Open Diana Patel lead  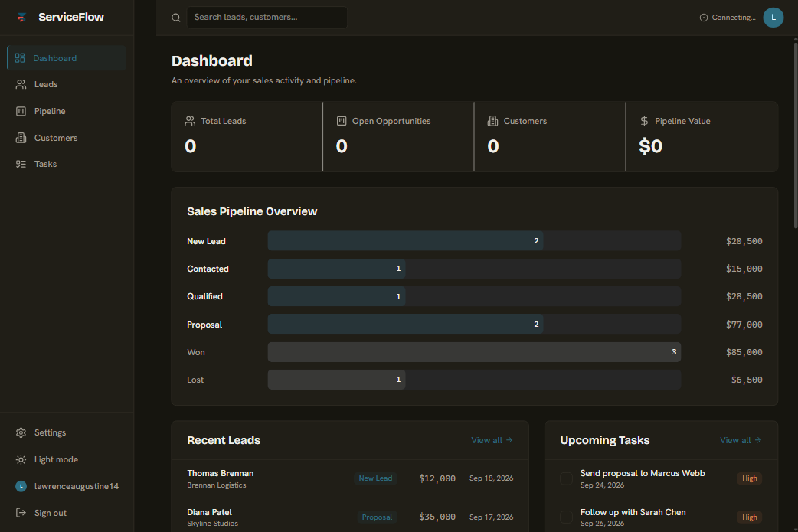(350, 516)
